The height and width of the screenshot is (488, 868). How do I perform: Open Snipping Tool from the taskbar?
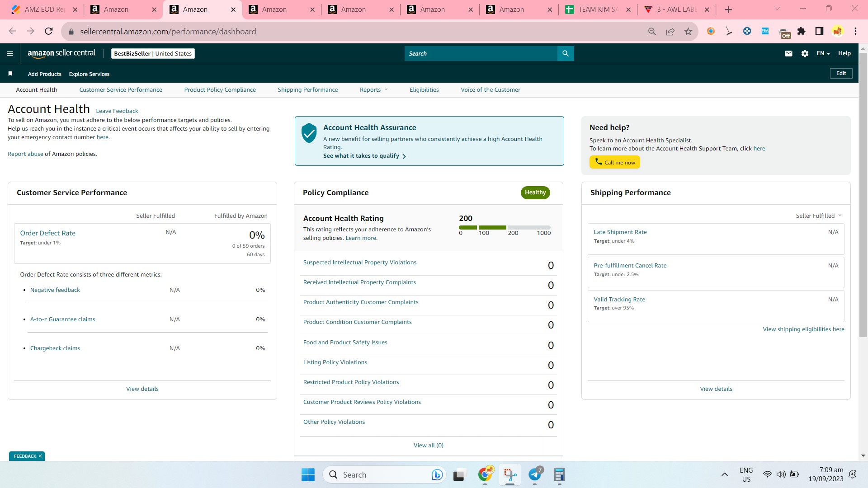tap(510, 475)
